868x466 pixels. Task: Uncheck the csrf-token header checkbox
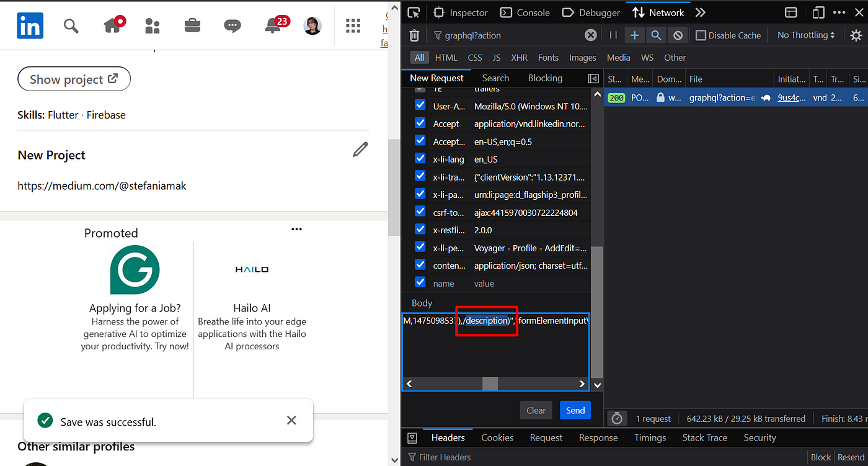[420, 212]
